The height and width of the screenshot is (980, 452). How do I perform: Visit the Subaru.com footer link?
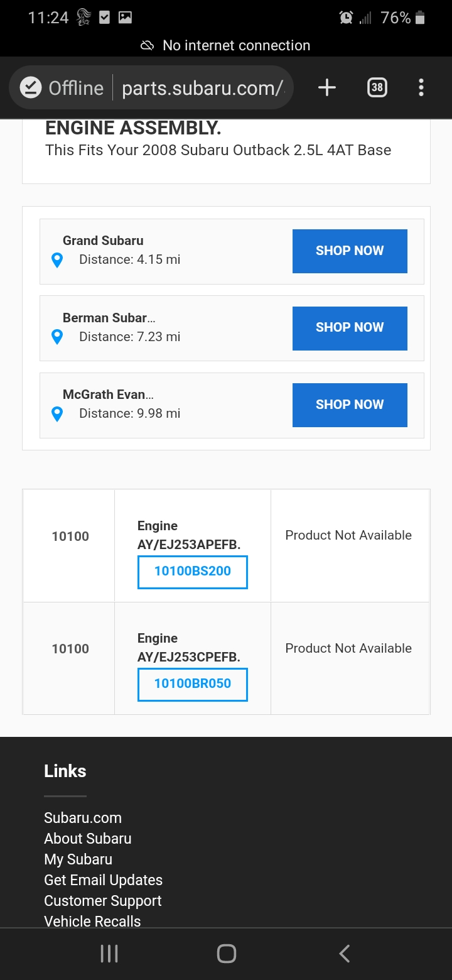(83, 818)
